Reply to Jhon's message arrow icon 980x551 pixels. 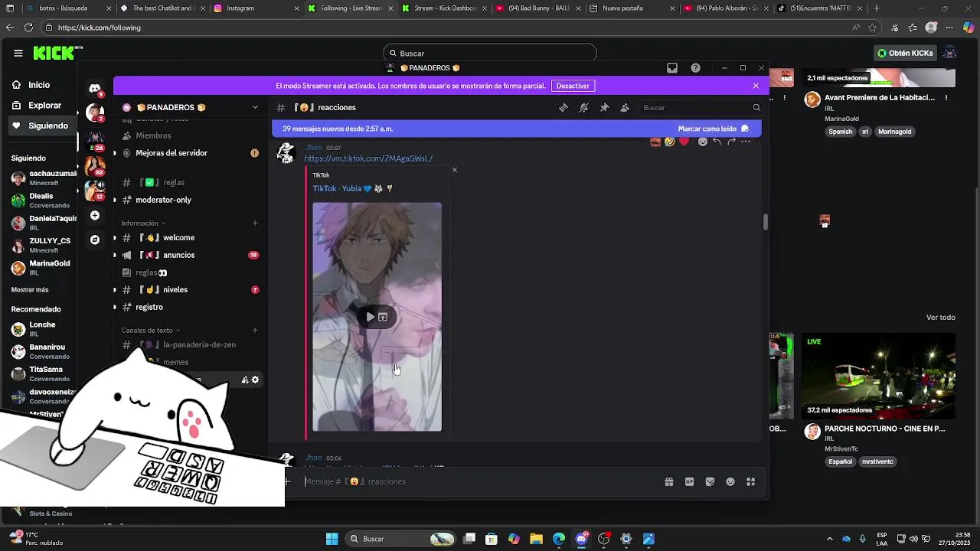click(x=717, y=142)
